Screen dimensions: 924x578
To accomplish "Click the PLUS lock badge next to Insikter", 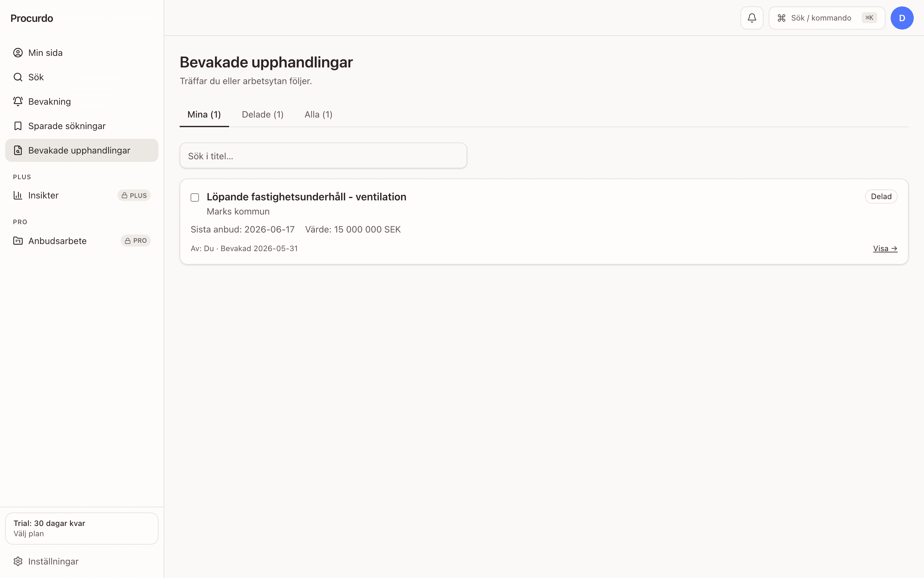I will tap(134, 195).
